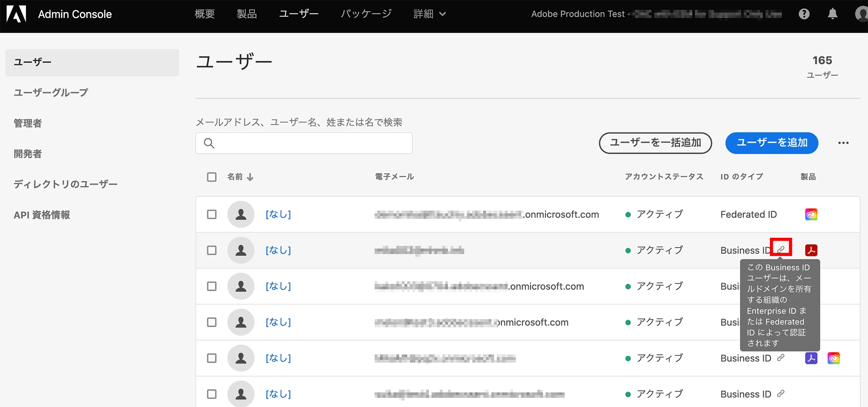
Task: Click the sort arrow next to 名前
Action: point(250,177)
